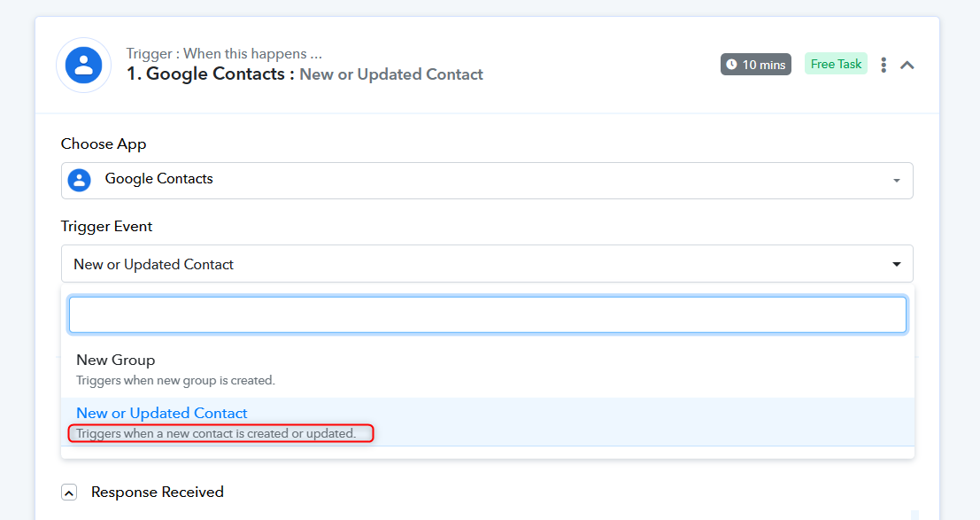Screen dimensions: 980x520
Task: Collapse the Response Received section
Action: coord(69,493)
